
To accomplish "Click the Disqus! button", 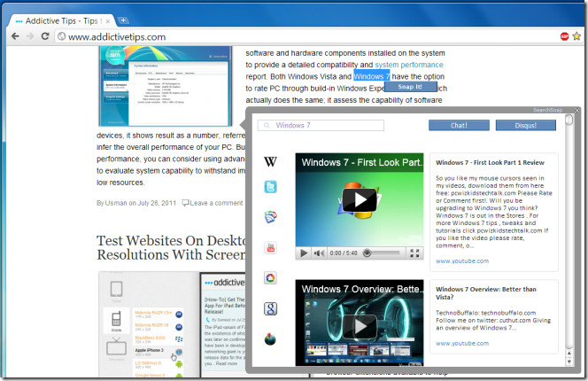I will point(526,125).
